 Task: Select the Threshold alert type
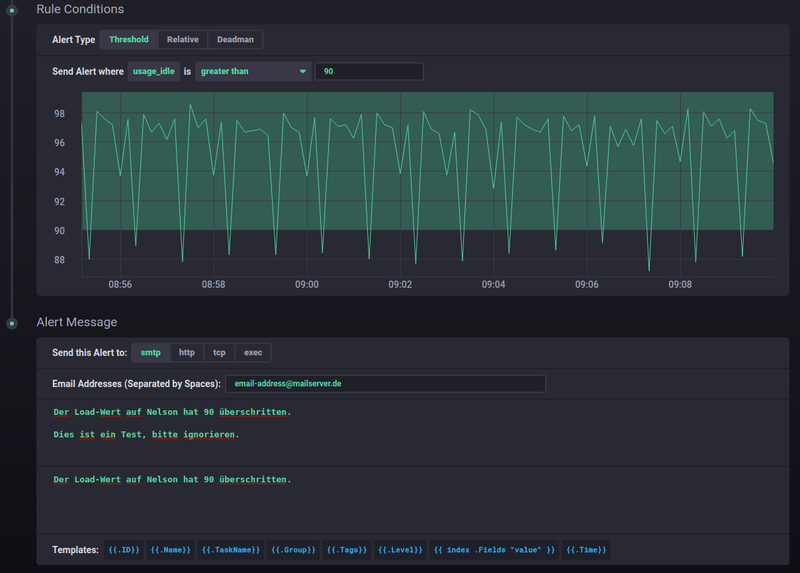[x=129, y=40]
